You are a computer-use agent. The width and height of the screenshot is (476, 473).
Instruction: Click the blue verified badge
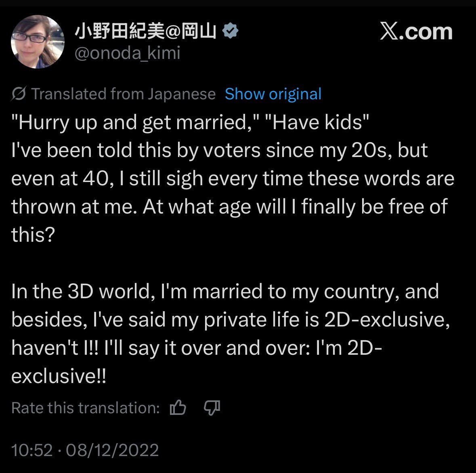(231, 31)
